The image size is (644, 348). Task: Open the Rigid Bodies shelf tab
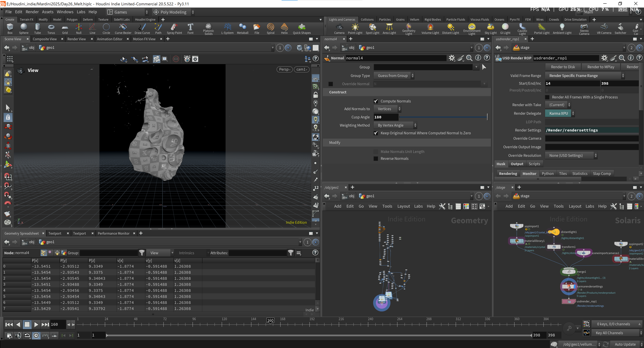point(433,19)
